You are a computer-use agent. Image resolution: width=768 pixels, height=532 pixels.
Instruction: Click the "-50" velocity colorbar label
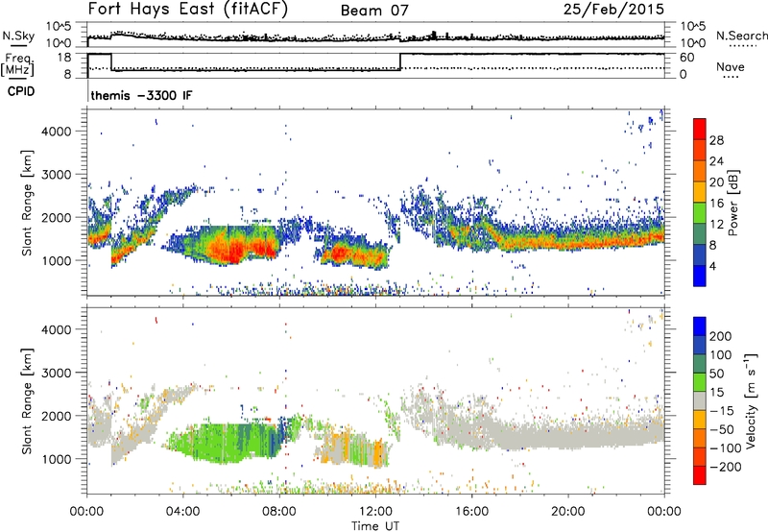point(722,429)
